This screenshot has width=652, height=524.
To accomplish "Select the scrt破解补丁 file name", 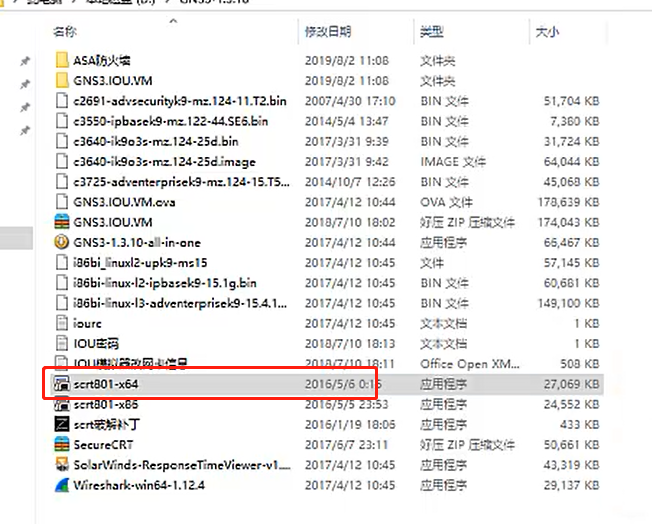I will click(106, 425).
